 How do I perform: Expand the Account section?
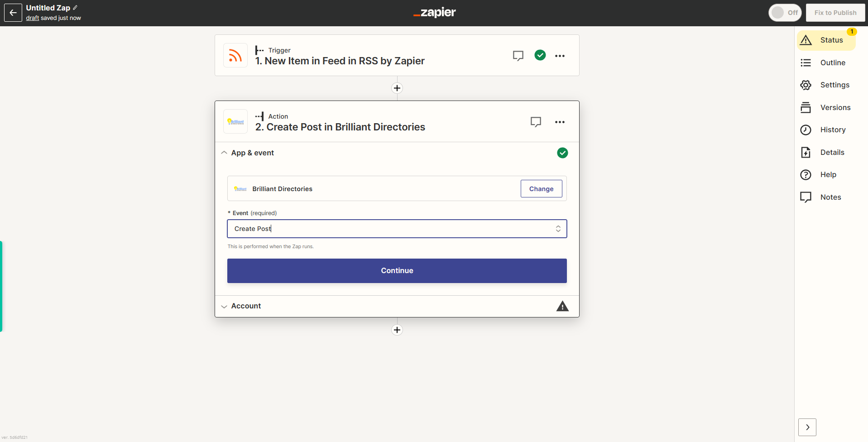pos(397,306)
